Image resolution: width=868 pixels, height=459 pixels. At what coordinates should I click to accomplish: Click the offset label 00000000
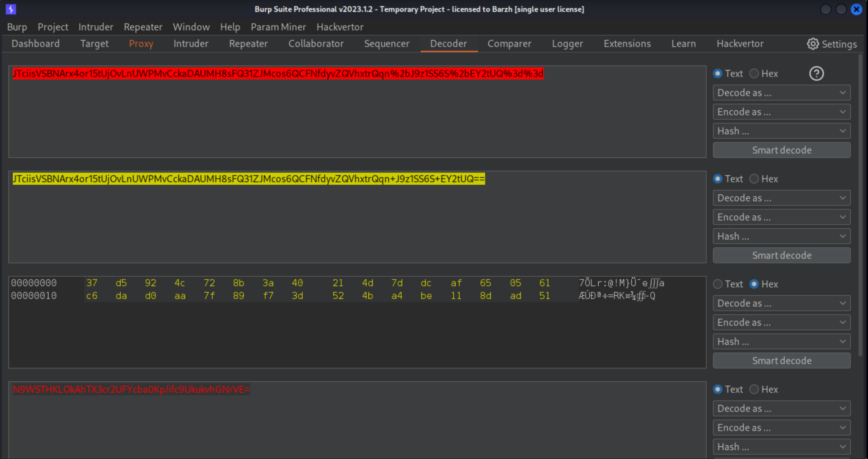(x=34, y=283)
